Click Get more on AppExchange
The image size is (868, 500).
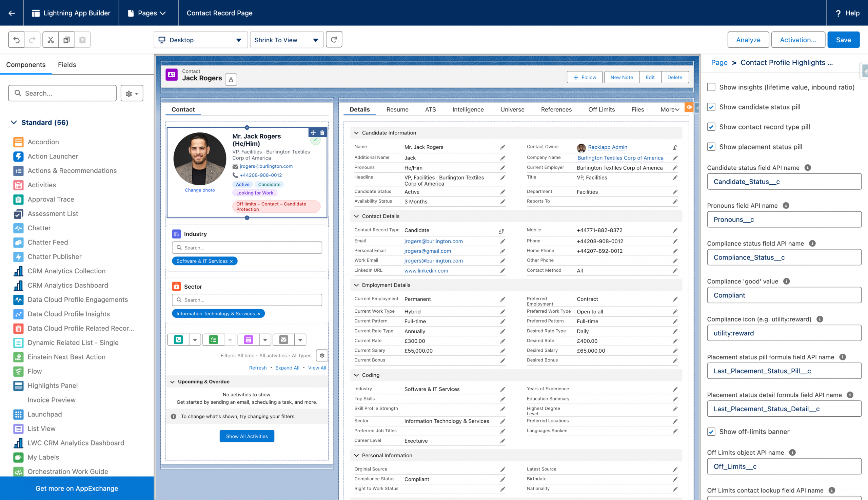point(77,488)
